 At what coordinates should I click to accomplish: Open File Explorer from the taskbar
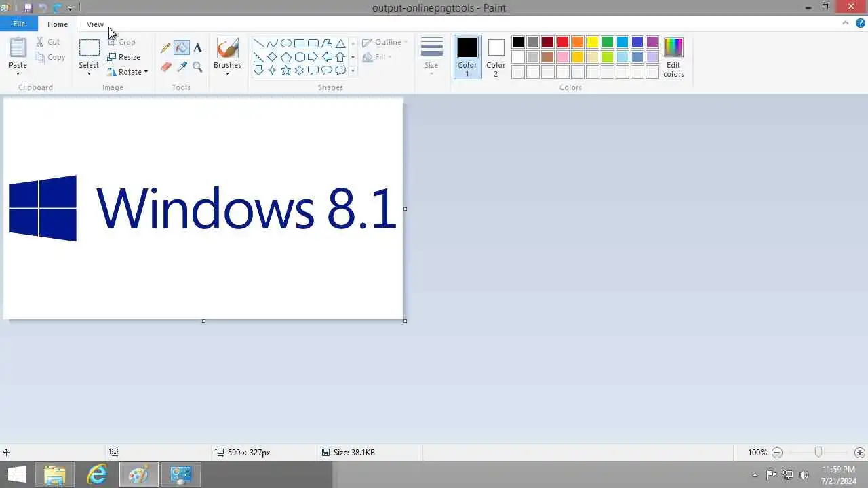[x=55, y=474]
